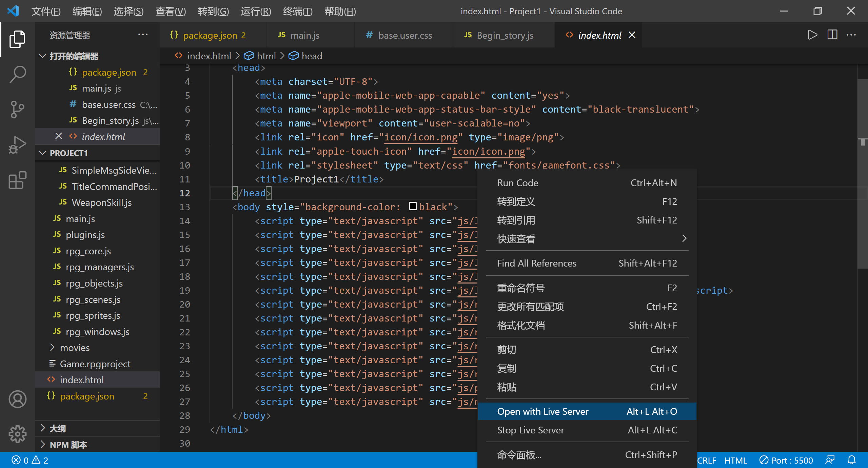This screenshot has width=868, height=468.
Task: Switch to the base.user.css tab
Action: 403,35
